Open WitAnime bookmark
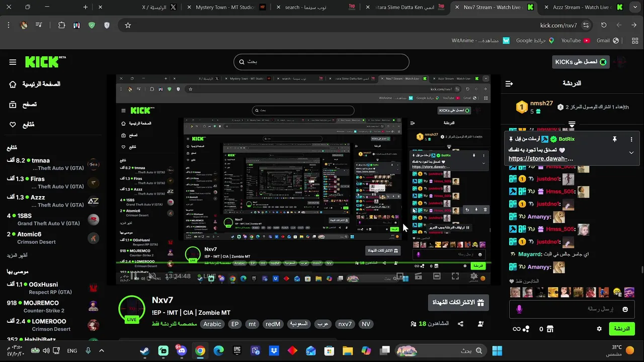The height and width of the screenshot is (362, 644). [480, 40]
